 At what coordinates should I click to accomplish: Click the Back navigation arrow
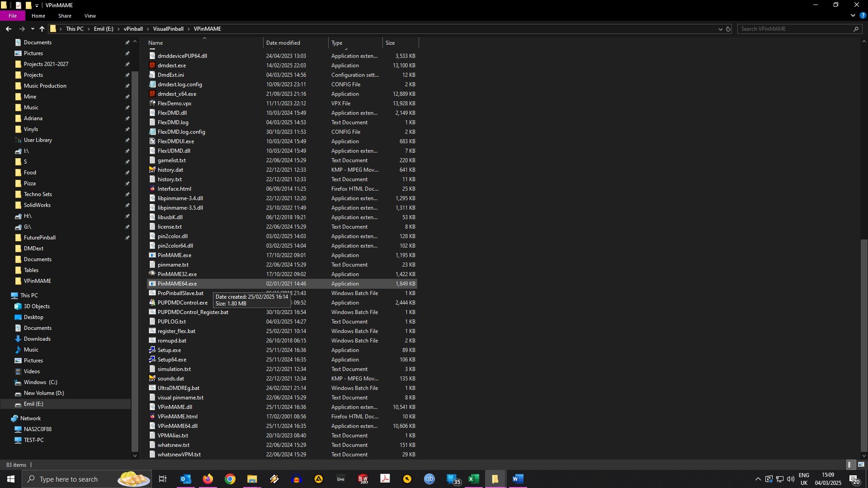9,28
